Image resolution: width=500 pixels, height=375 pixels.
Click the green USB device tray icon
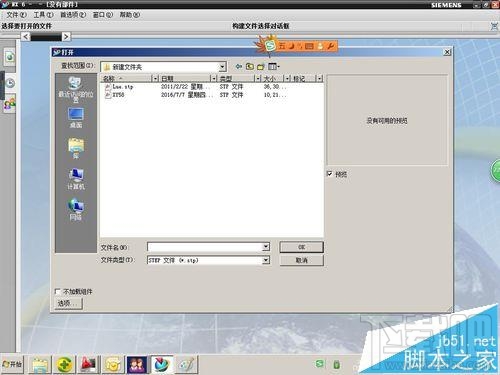tap(337, 364)
